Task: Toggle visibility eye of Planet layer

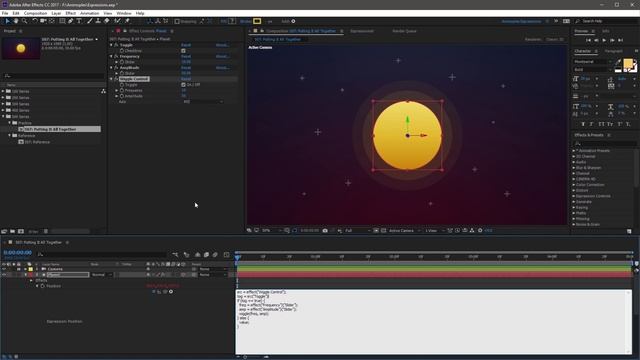Action: pos(4,275)
